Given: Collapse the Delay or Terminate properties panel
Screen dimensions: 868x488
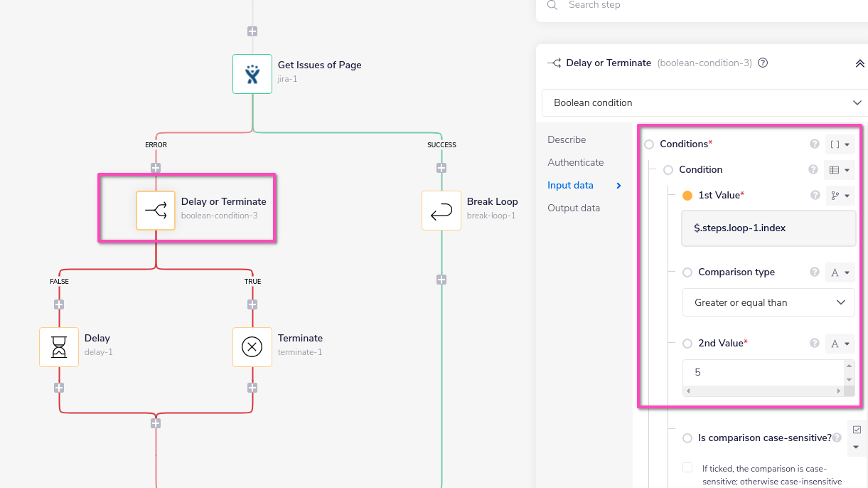Looking at the screenshot, I should pos(859,63).
